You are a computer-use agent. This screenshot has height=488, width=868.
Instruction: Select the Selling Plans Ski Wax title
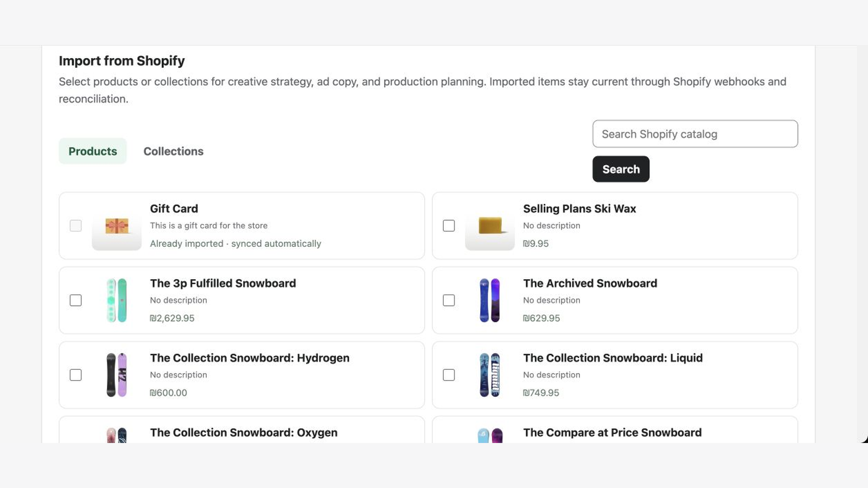(x=579, y=209)
